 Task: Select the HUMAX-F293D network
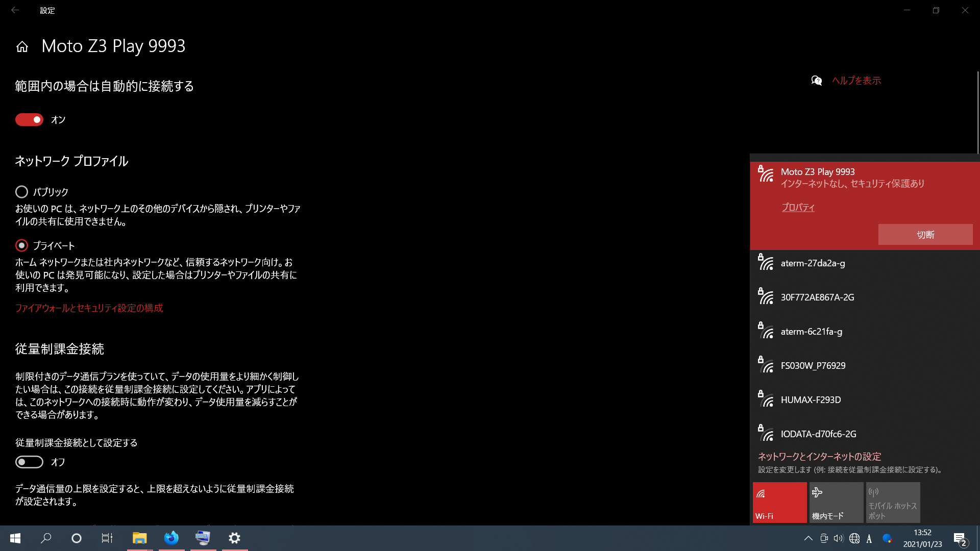pyautogui.click(x=865, y=400)
